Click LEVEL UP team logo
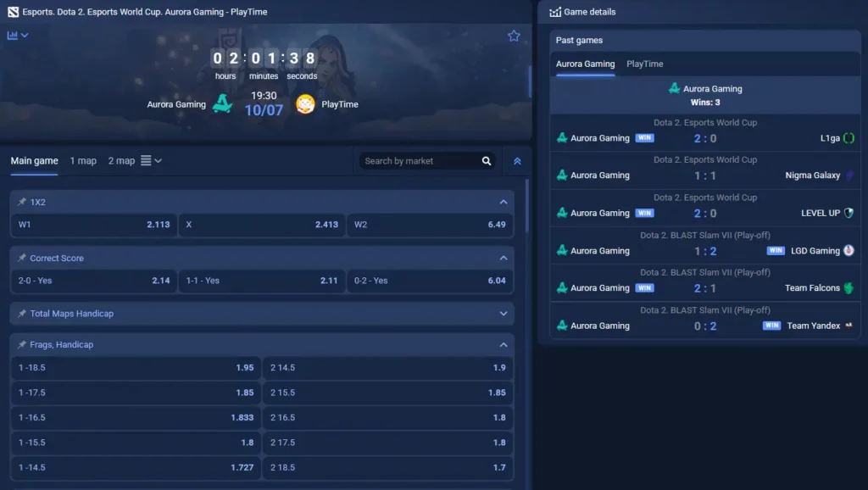This screenshot has width=868, height=490. tap(849, 213)
